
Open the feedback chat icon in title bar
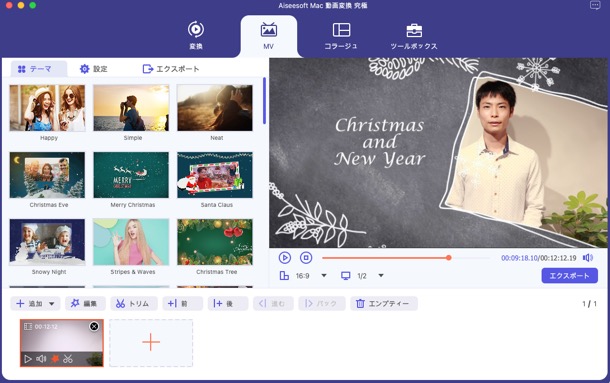[595, 5]
